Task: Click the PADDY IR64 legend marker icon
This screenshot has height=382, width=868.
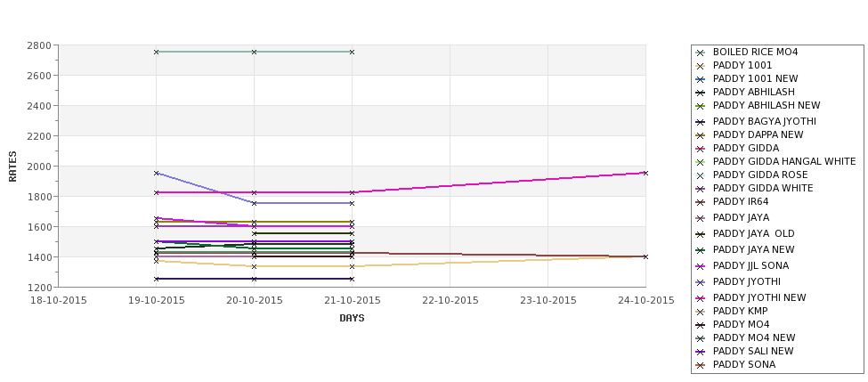Action: 701,203
